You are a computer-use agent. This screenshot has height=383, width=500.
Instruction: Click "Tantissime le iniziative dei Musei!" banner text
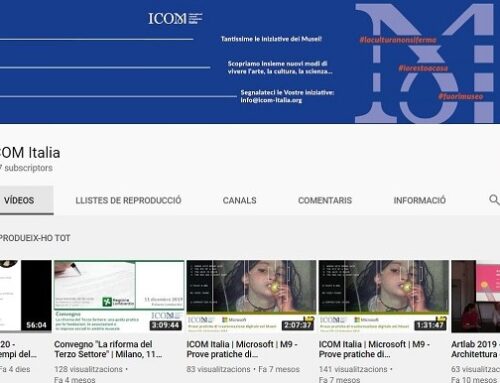(x=271, y=39)
